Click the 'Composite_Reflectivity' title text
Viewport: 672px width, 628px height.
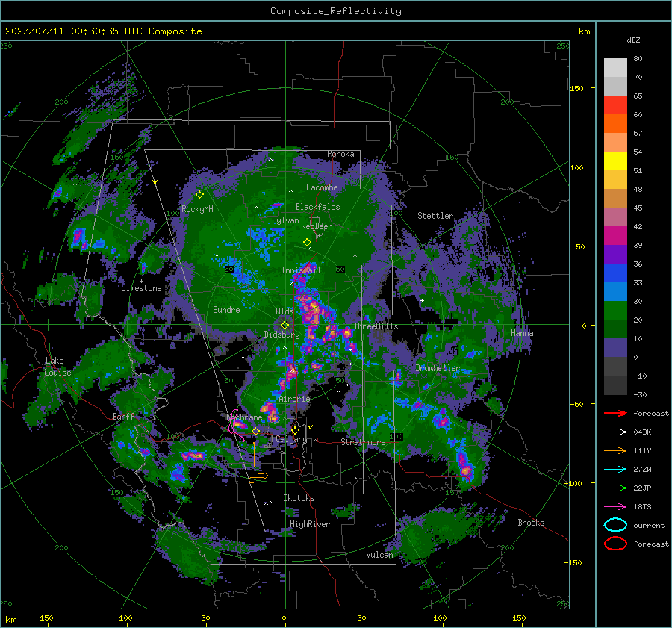[x=336, y=11]
